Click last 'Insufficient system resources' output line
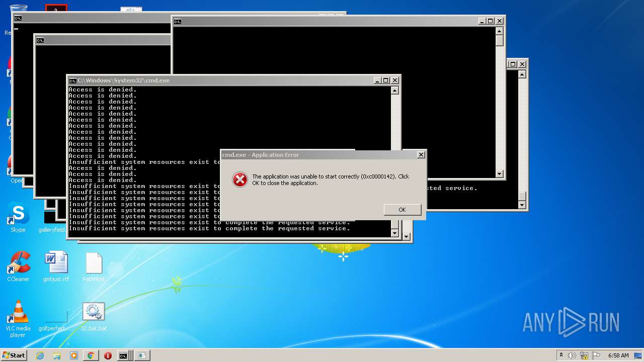 pos(209,228)
